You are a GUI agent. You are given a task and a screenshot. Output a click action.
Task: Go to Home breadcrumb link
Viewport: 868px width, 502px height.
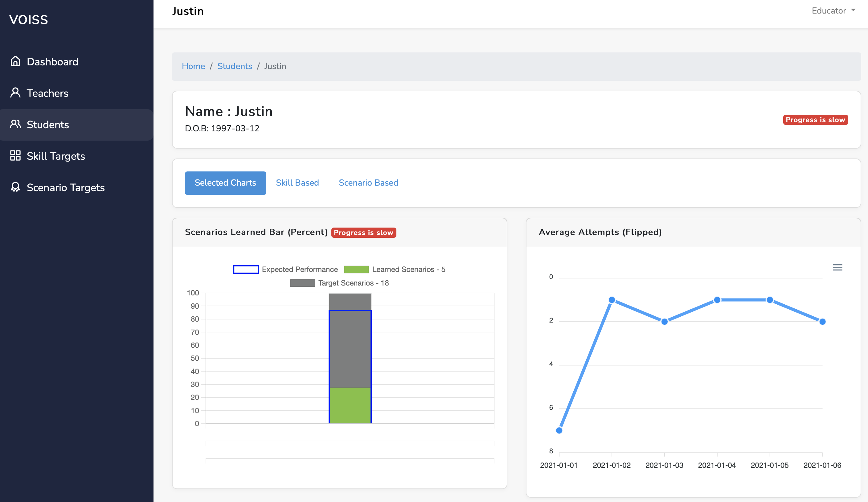point(193,66)
